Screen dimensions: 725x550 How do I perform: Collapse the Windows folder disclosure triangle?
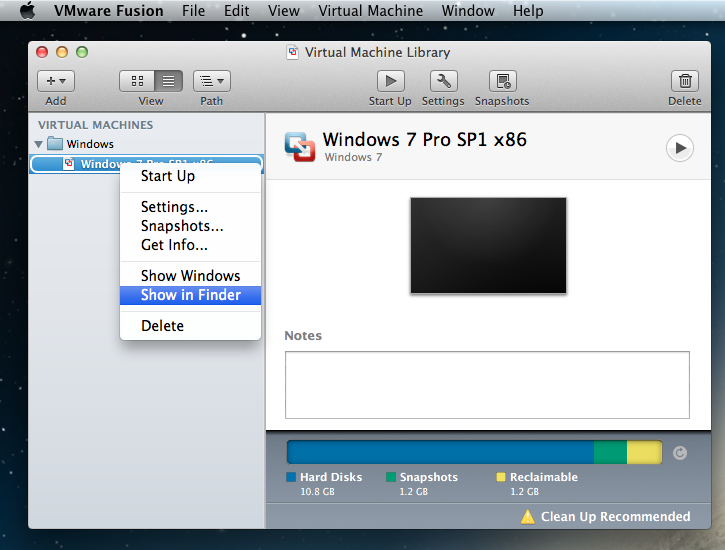point(39,144)
